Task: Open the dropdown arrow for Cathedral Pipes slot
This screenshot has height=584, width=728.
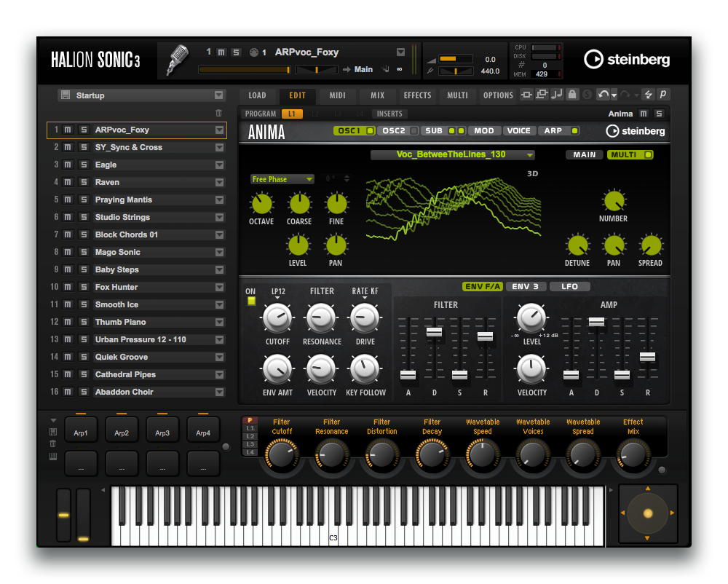Action: 220,374
